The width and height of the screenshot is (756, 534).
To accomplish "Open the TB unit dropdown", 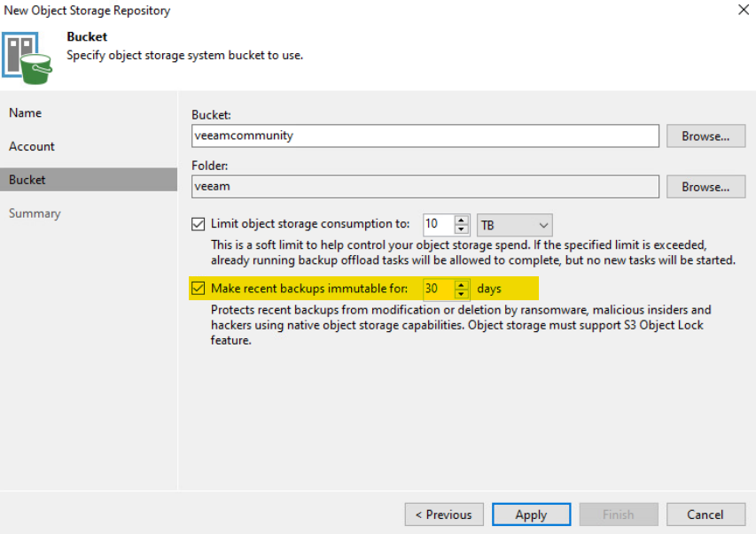I will click(x=514, y=225).
